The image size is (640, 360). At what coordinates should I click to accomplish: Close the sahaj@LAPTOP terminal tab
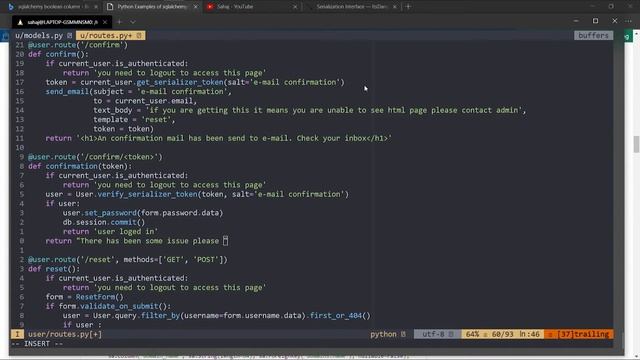[105, 22]
